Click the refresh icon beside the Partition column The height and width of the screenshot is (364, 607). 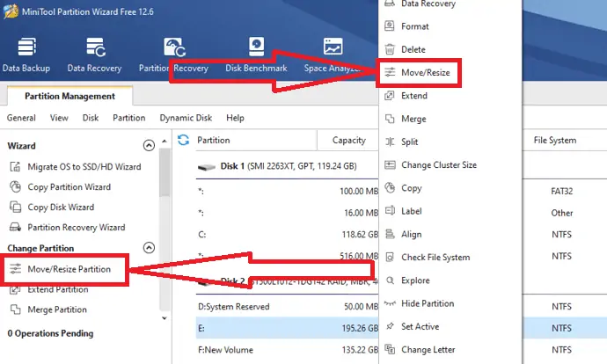point(184,140)
